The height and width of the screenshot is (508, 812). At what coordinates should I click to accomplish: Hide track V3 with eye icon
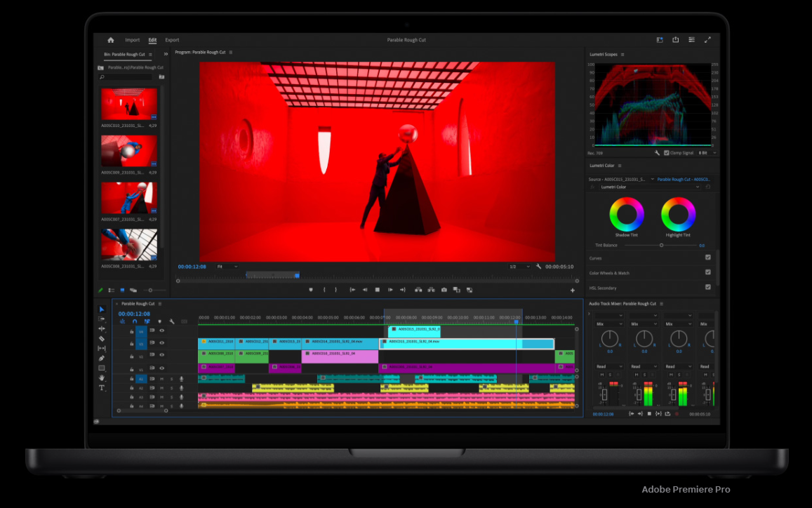point(162,343)
